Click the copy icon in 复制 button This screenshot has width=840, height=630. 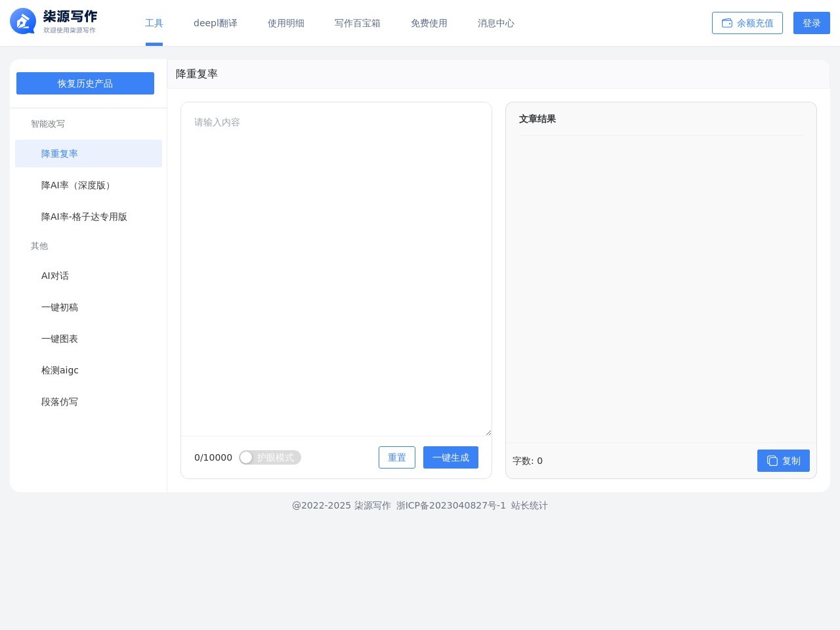[x=772, y=461]
